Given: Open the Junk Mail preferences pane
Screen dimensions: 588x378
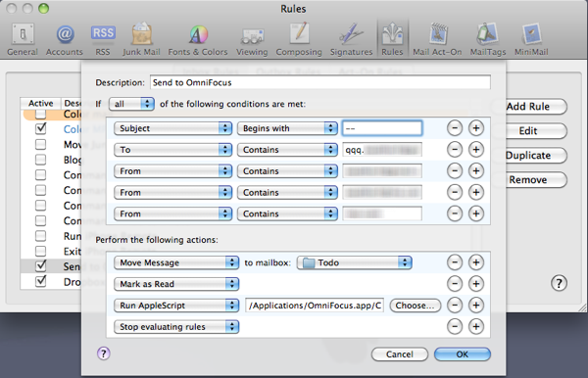Looking at the screenshot, I should [141, 39].
